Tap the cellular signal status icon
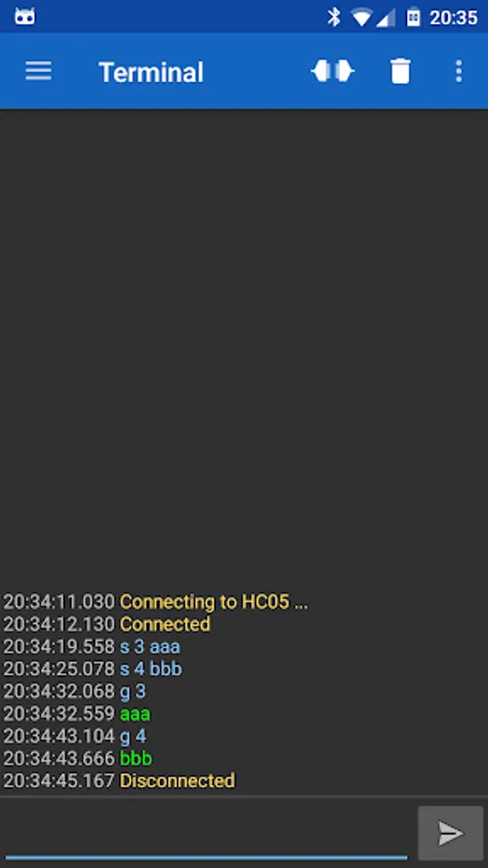The image size is (488, 868). [386, 17]
